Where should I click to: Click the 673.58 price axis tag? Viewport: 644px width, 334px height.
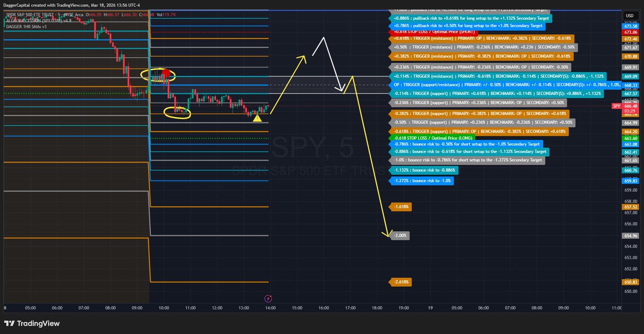pos(631,26)
